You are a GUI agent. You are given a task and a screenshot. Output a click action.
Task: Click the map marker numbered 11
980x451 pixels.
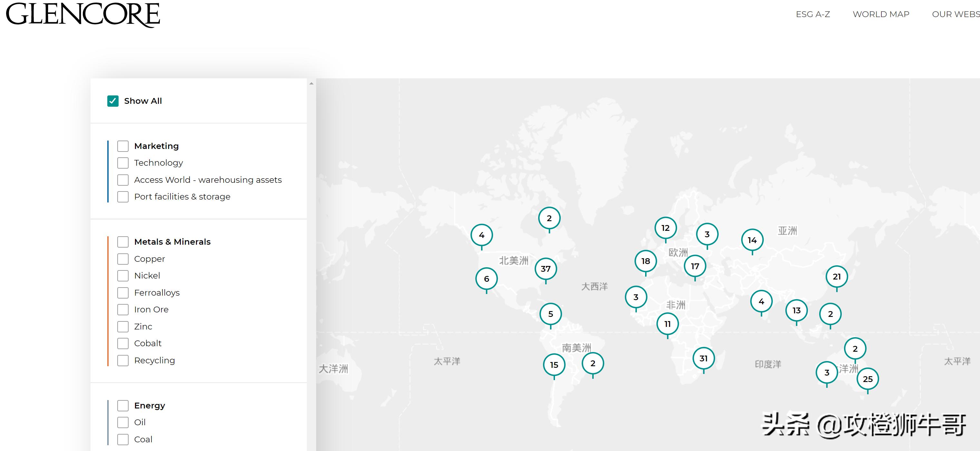[667, 324]
